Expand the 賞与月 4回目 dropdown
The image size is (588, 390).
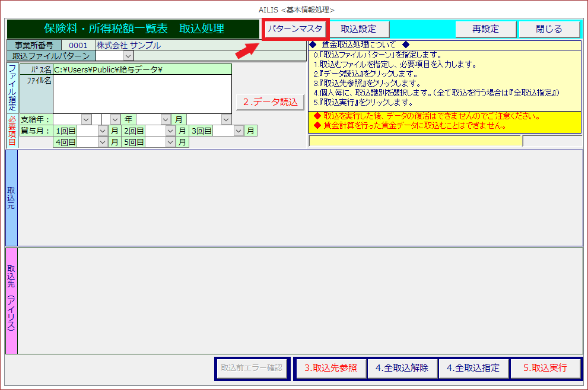pyautogui.click(x=103, y=142)
